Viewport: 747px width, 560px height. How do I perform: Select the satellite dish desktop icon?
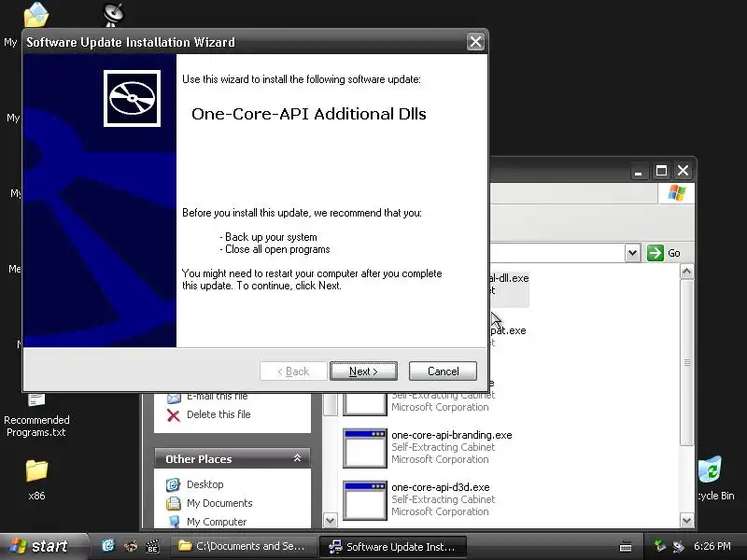114,14
